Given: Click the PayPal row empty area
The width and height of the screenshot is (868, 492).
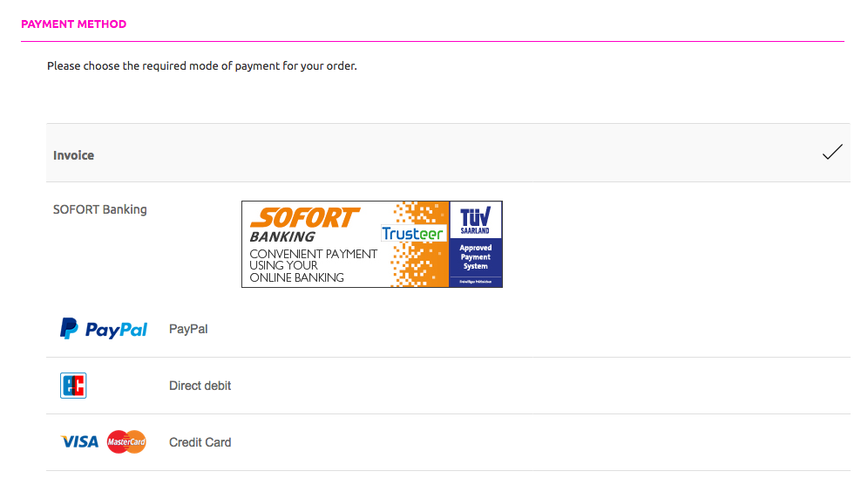Looking at the screenshot, I should (529, 329).
